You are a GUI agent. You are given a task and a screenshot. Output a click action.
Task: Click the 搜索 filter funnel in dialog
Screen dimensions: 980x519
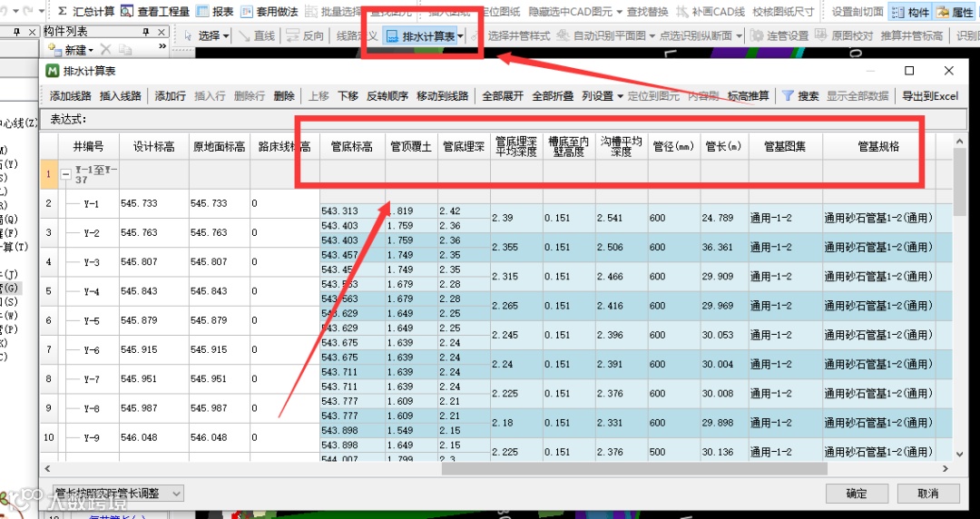789,95
